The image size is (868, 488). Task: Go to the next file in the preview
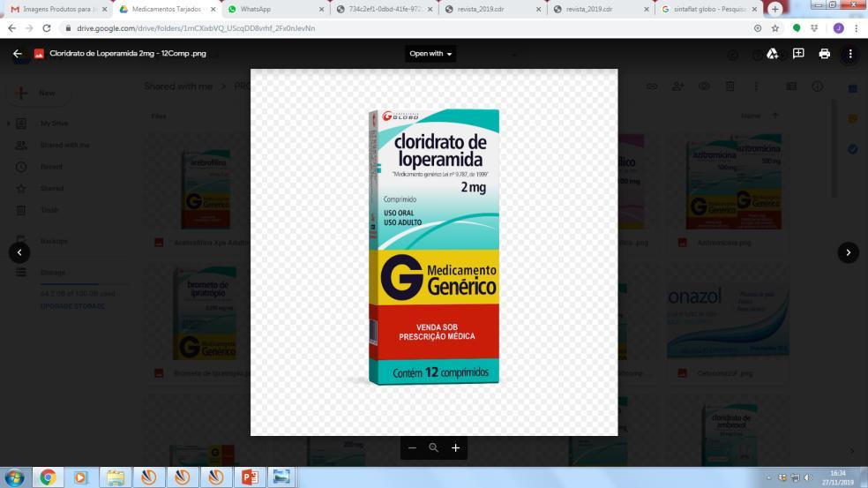click(848, 252)
